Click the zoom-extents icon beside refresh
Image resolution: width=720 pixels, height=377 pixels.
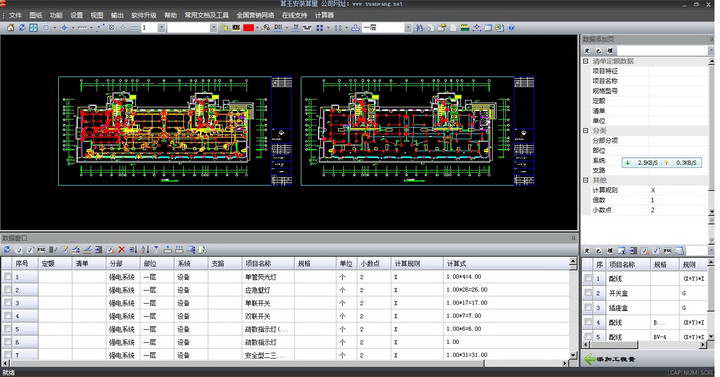tap(34, 28)
